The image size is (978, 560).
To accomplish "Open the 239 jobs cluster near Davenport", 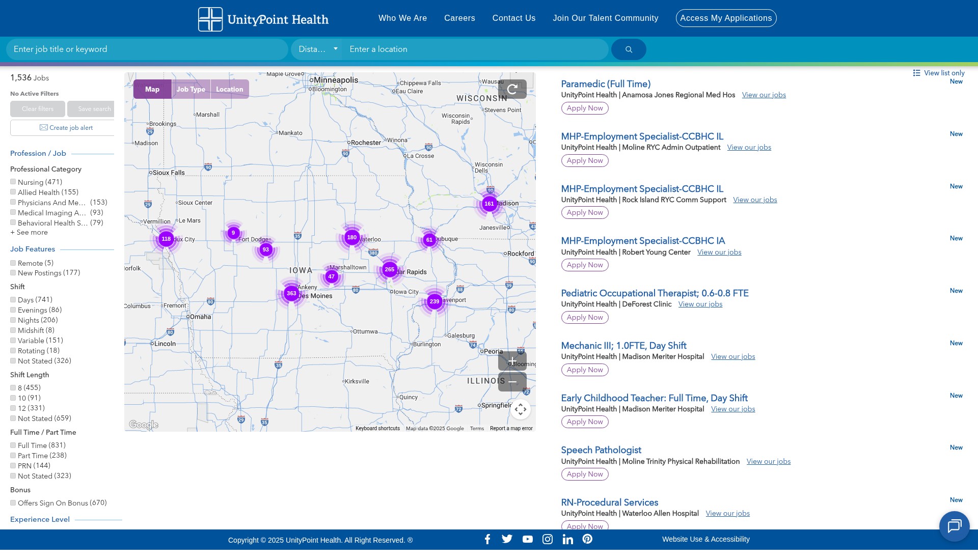I will point(434,301).
